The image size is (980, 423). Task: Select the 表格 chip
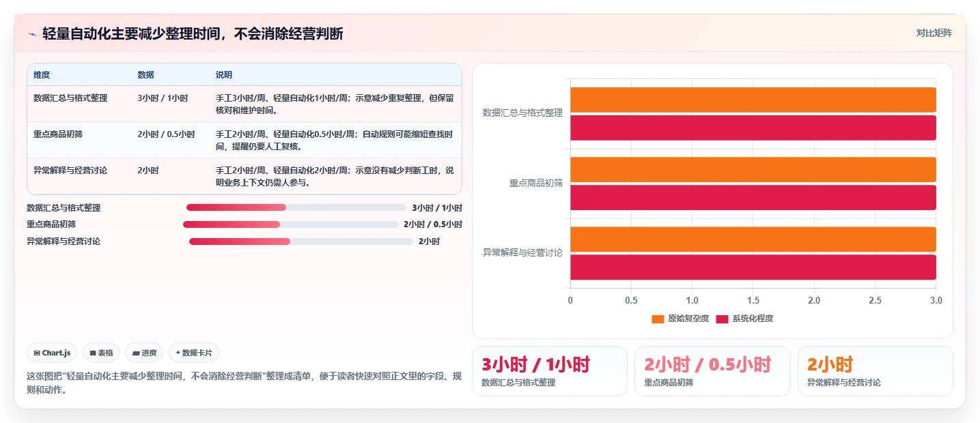point(101,353)
